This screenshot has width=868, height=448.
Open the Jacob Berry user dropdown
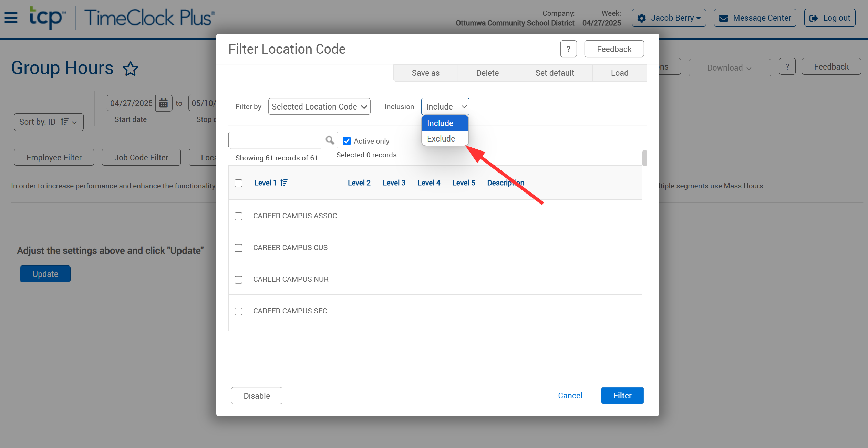(669, 18)
